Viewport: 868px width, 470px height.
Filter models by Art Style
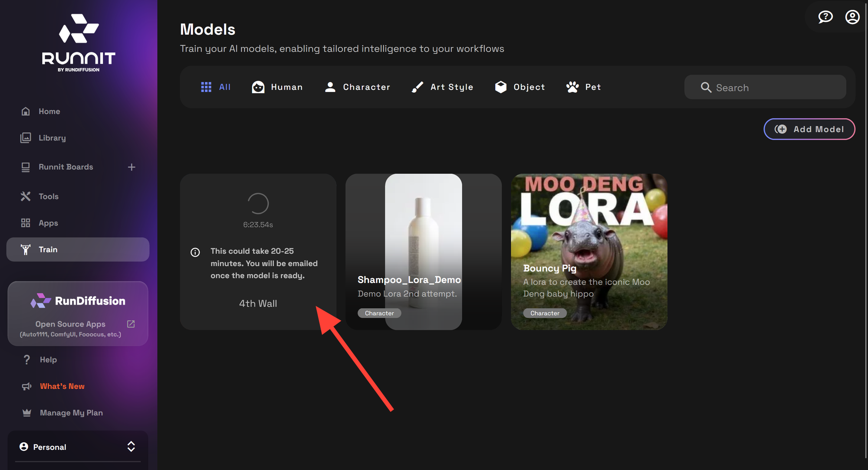(x=442, y=87)
